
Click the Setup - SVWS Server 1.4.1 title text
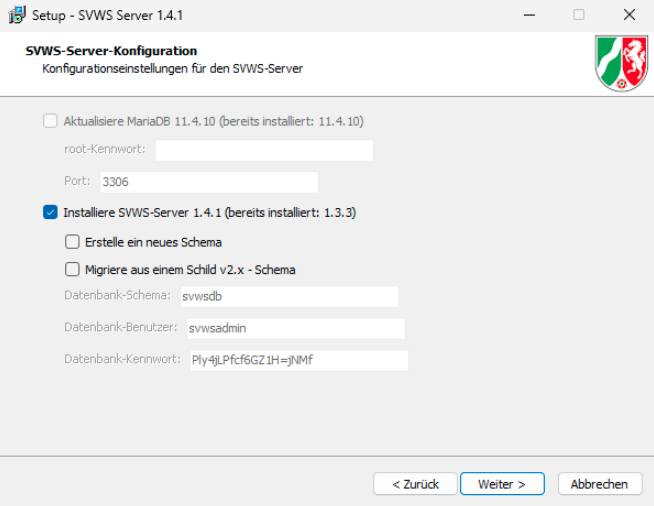click(108, 15)
